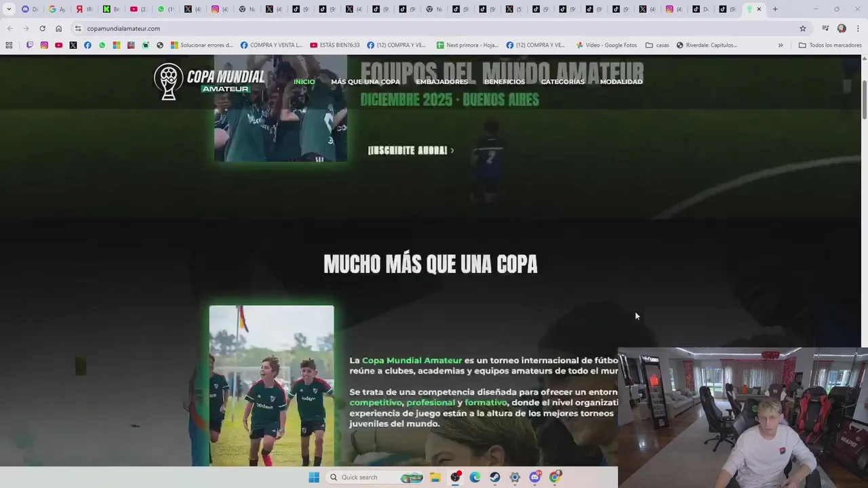
Task: Click the DICIEMBRE 2025 · BUENOS AIRES text
Action: (450, 100)
